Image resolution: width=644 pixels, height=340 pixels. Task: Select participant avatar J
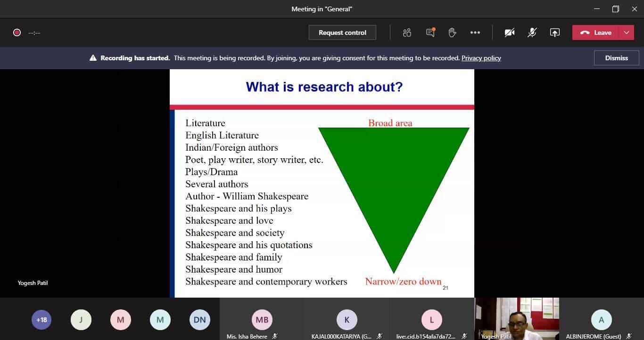81,320
